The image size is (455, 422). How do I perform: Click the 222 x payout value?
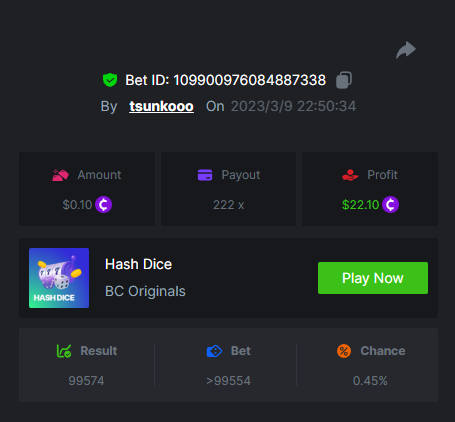[x=228, y=205]
